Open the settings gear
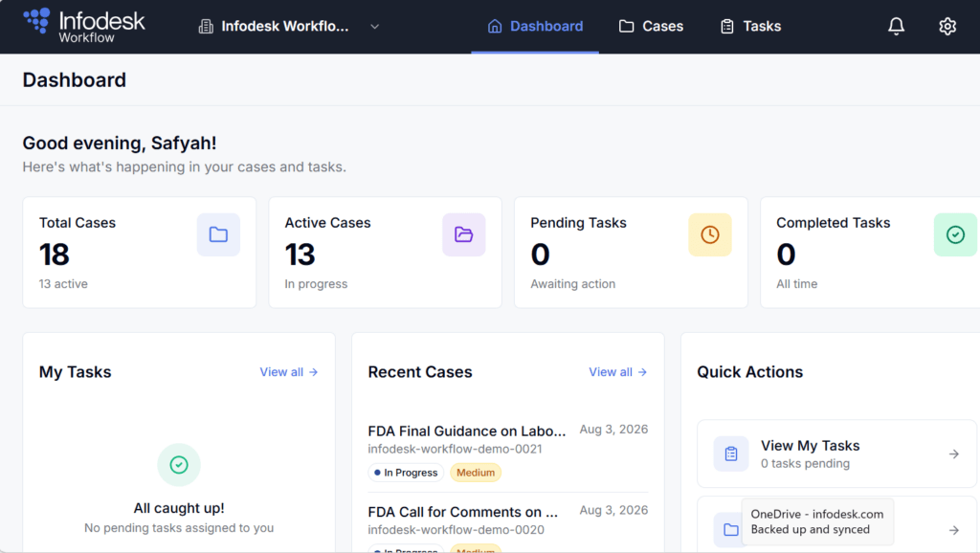 click(947, 26)
